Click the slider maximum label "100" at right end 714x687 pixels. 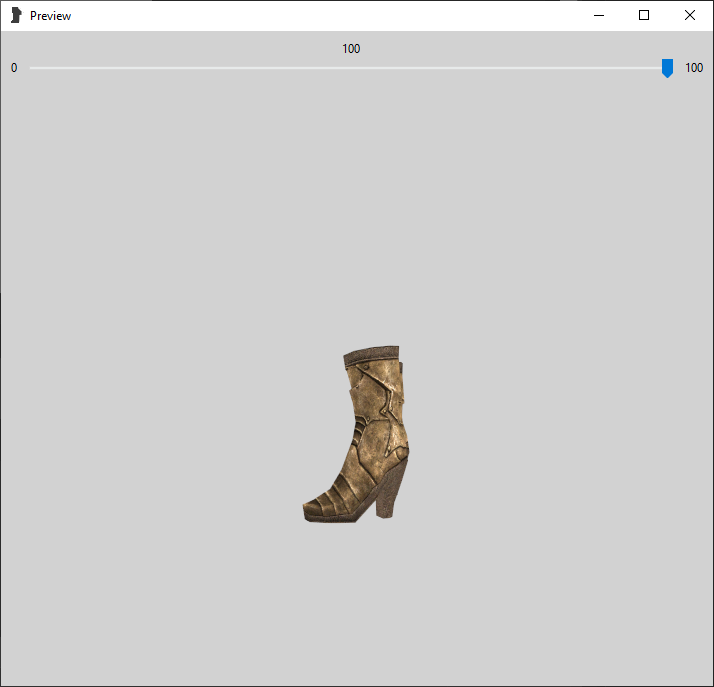(694, 68)
